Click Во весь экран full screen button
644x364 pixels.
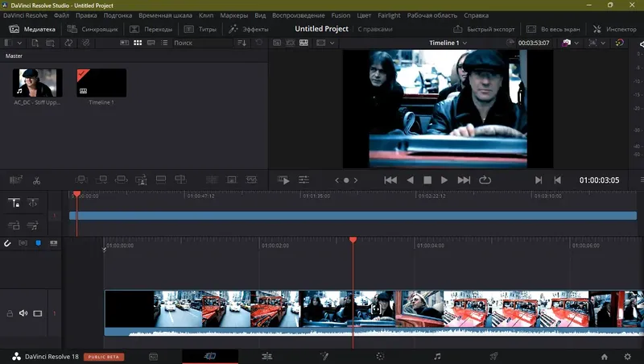[x=553, y=29]
